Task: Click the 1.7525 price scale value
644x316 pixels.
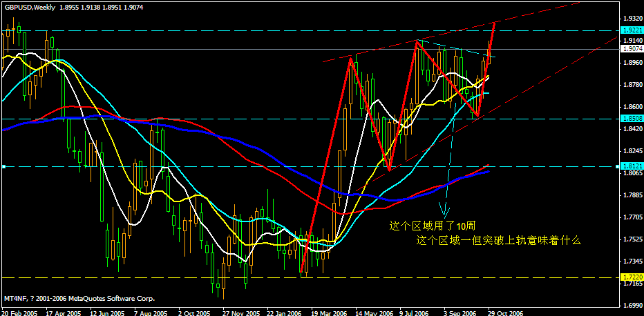Action: [x=632, y=240]
